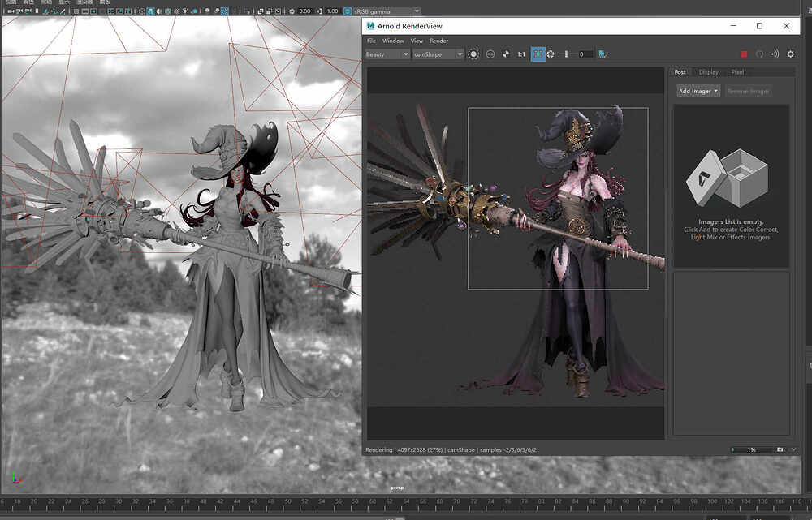This screenshot has height=520, width=812.
Task: Click the "Imagers List is empty." message
Action: pyautogui.click(x=731, y=222)
